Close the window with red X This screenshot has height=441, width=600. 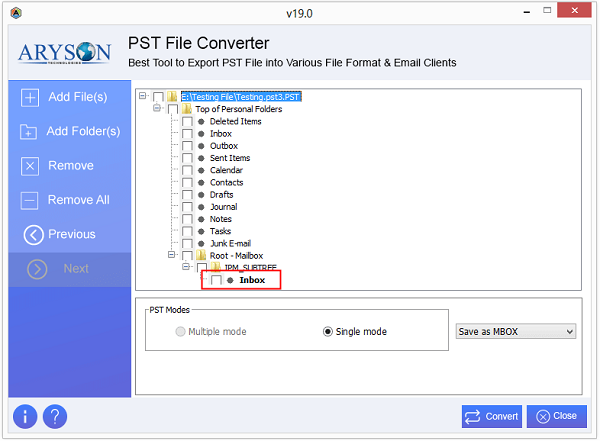click(x=574, y=10)
